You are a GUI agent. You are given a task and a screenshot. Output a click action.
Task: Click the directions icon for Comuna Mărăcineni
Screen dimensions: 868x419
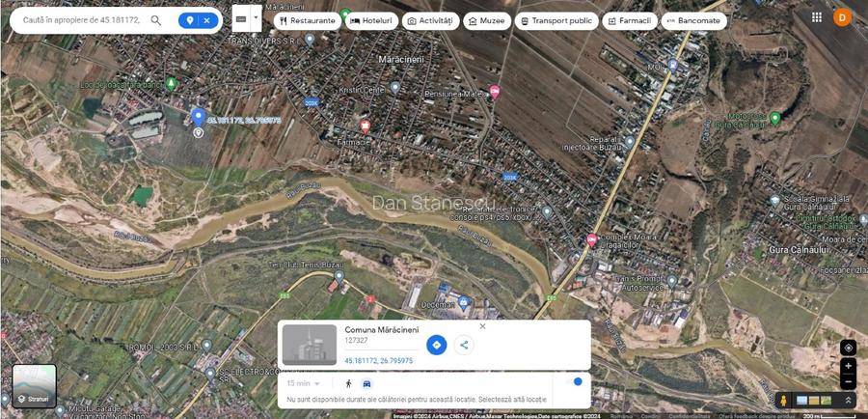point(436,345)
